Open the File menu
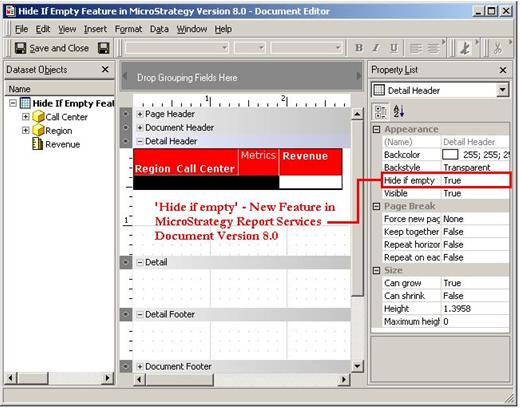This screenshot has width=520, height=408. [x=21, y=29]
